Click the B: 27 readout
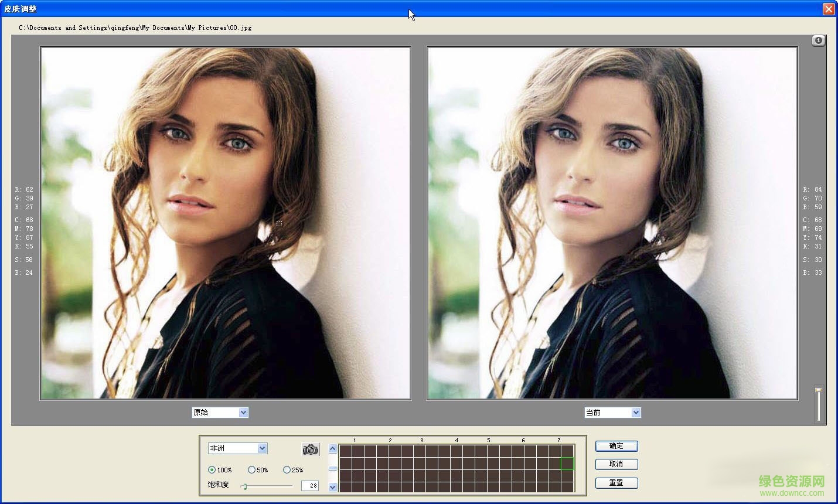Image resolution: width=838 pixels, height=504 pixels. [24, 207]
